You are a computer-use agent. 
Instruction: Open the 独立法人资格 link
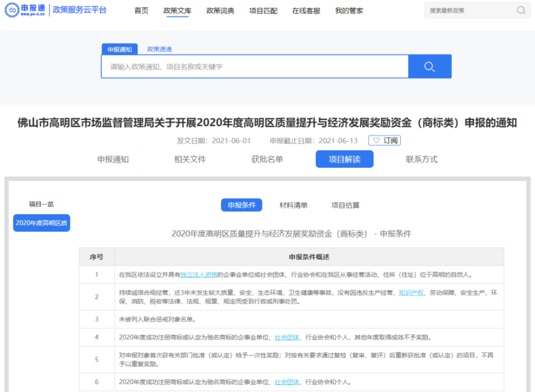198,275
